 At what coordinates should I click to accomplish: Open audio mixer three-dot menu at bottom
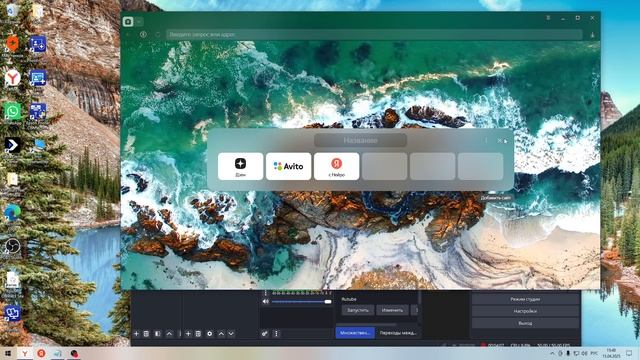276,333
